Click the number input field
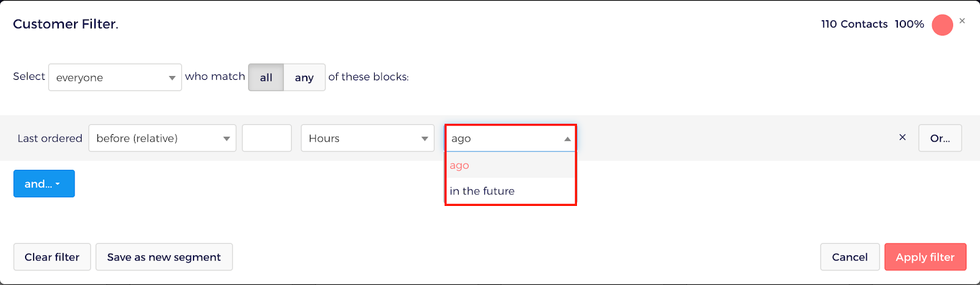 point(266,138)
